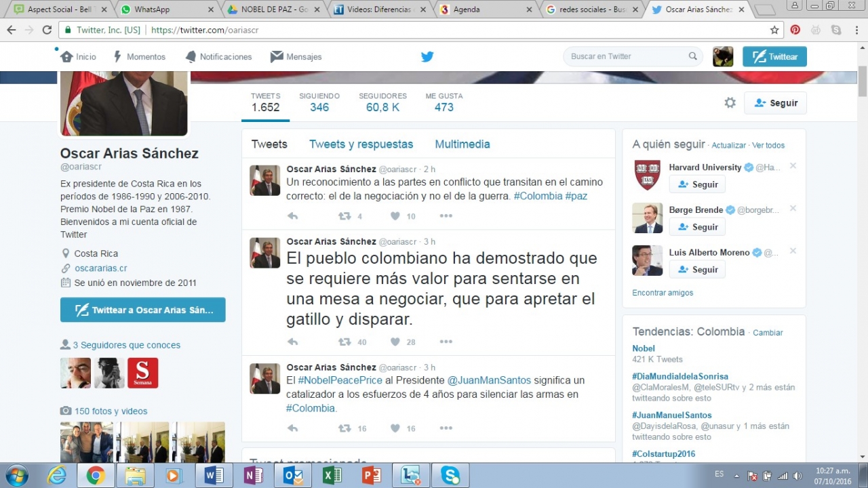868x488 pixels.
Task: Open the Semana follower avatar
Action: pyautogui.click(x=142, y=373)
